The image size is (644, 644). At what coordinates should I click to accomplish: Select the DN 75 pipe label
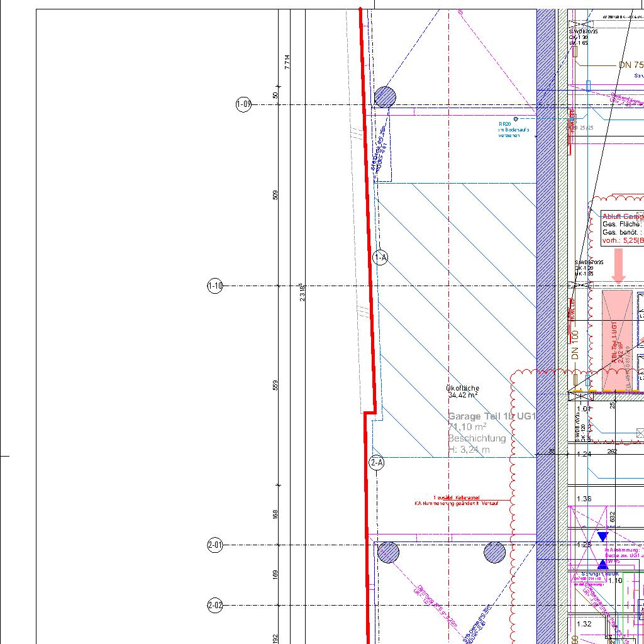pos(630,65)
